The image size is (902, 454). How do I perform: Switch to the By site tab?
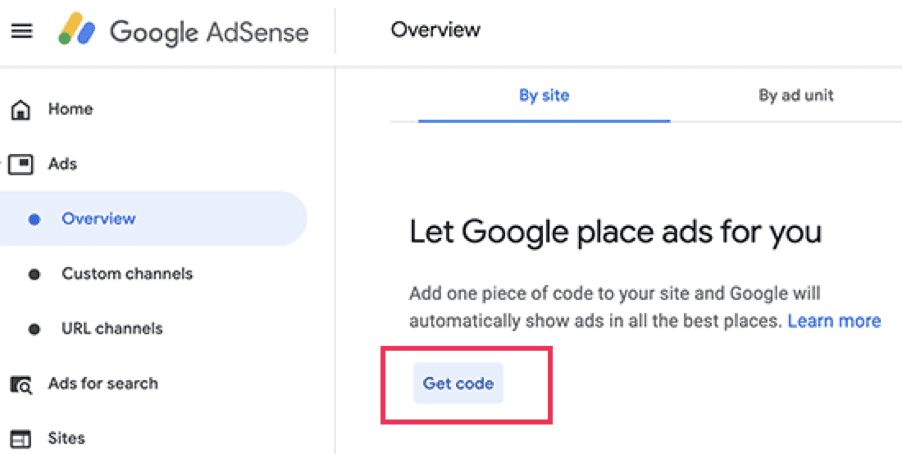pos(544,96)
